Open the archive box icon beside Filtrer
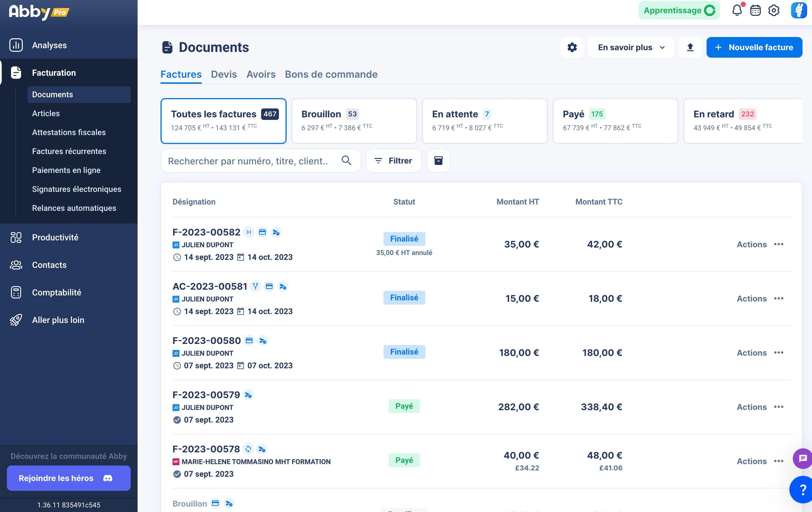Viewport: 812px width, 512px height. tap(438, 161)
